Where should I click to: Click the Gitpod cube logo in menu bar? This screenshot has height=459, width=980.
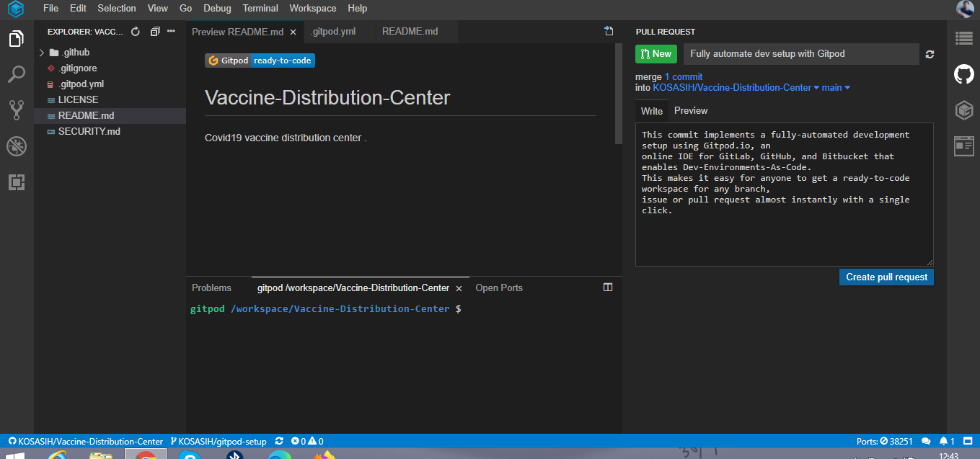16,9
